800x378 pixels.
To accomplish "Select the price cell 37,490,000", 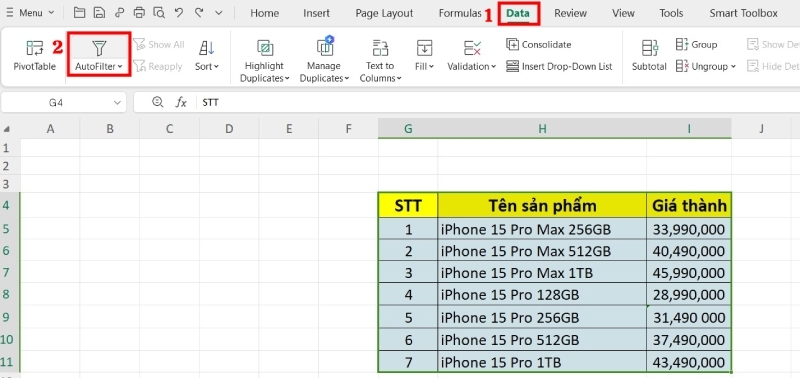I will (x=689, y=340).
